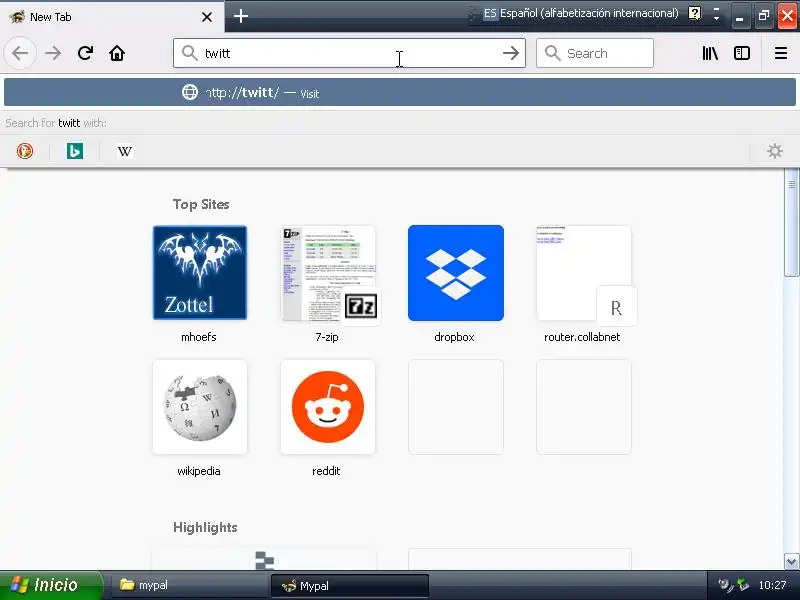This screenshot has height=600, width=800.
Task: Open the wikipedia top site tile
Action: coord(199,407)
